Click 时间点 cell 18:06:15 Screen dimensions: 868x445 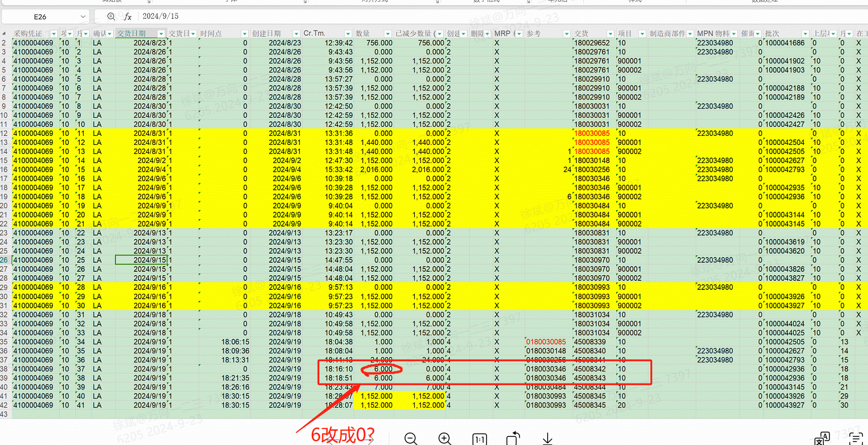(224, 342)
